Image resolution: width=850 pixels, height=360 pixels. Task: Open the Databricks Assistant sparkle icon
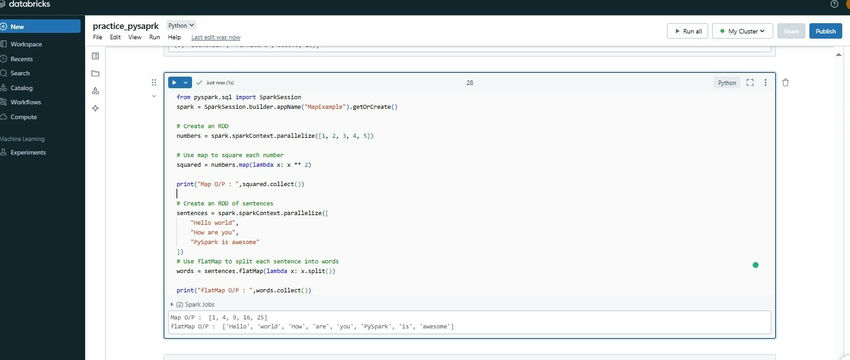pos(95,108)
